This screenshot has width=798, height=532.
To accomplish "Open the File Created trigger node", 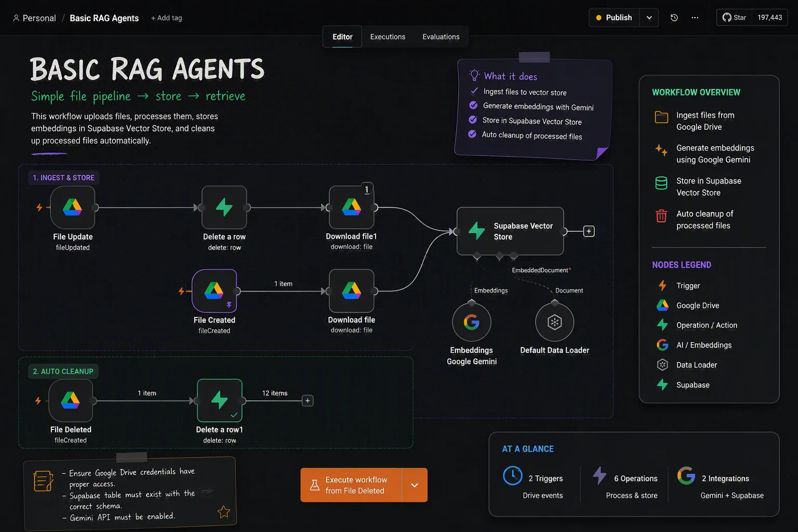I will [214, 291].
